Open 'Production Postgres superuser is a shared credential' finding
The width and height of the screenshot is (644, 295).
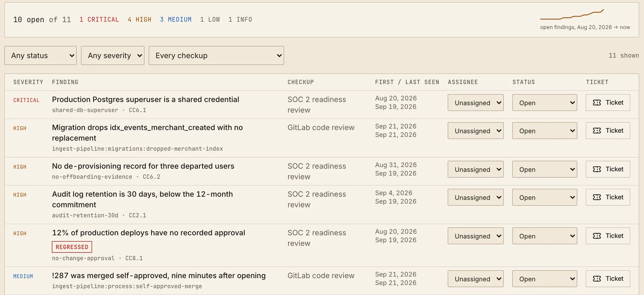click(x=146, y=99)
